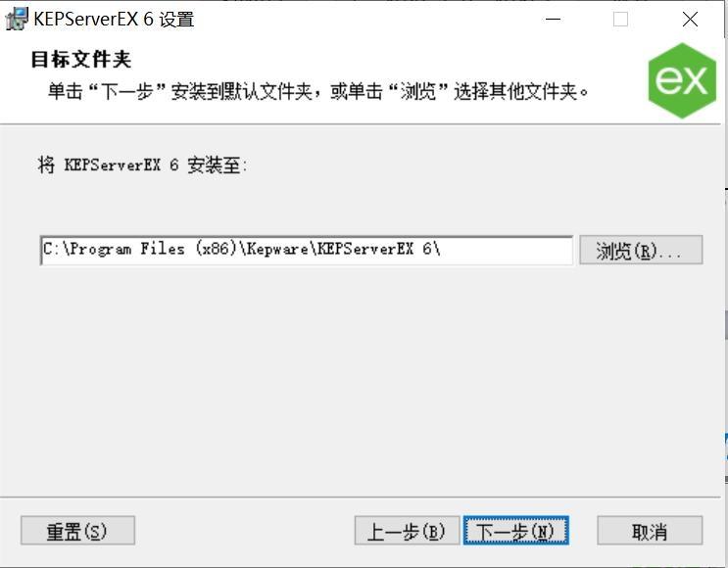Viewport: 728px width, 568px height.
Task: Click the background window scrollbar at right edge
Action: point(725,325)
